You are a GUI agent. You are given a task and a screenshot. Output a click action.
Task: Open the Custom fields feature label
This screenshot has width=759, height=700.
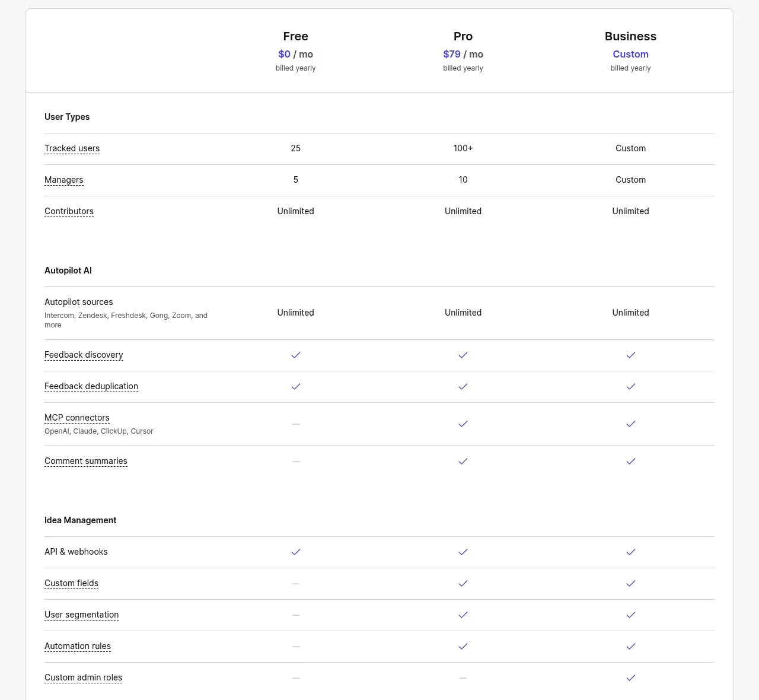(x=71, y=583)
